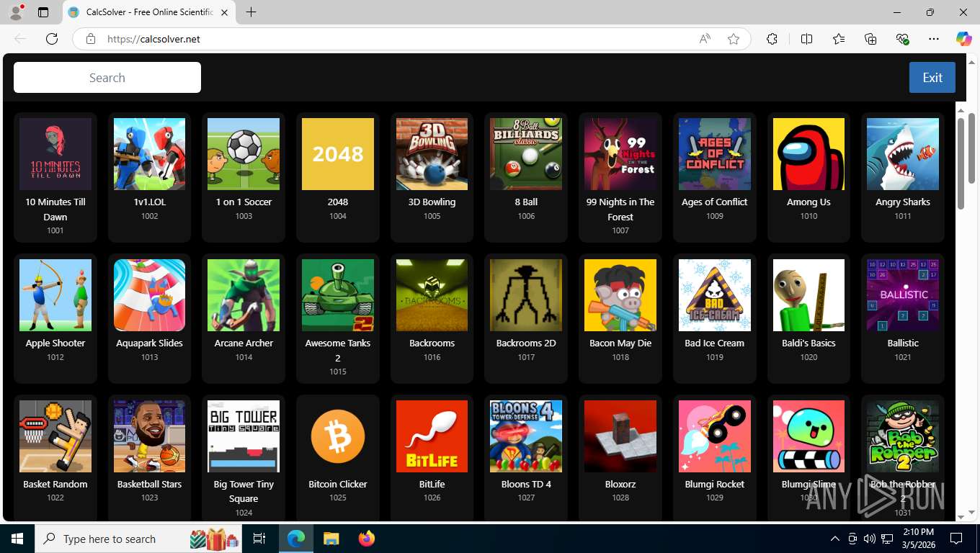This screenshot has width=980, height=553.
Task: Open a new browser tab
Action: click(251, 12)
